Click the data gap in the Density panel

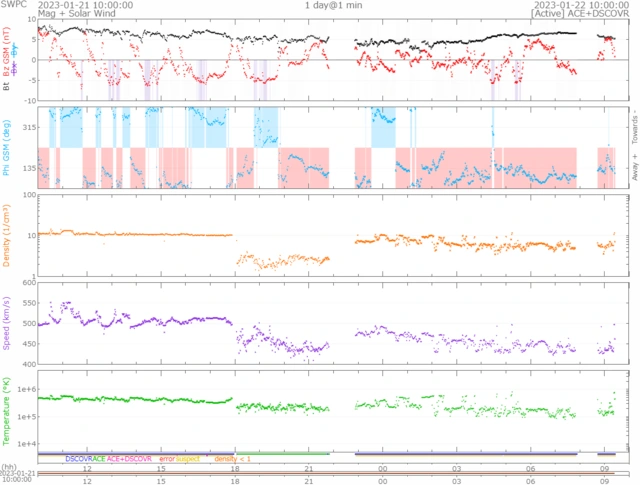point(342,236)
